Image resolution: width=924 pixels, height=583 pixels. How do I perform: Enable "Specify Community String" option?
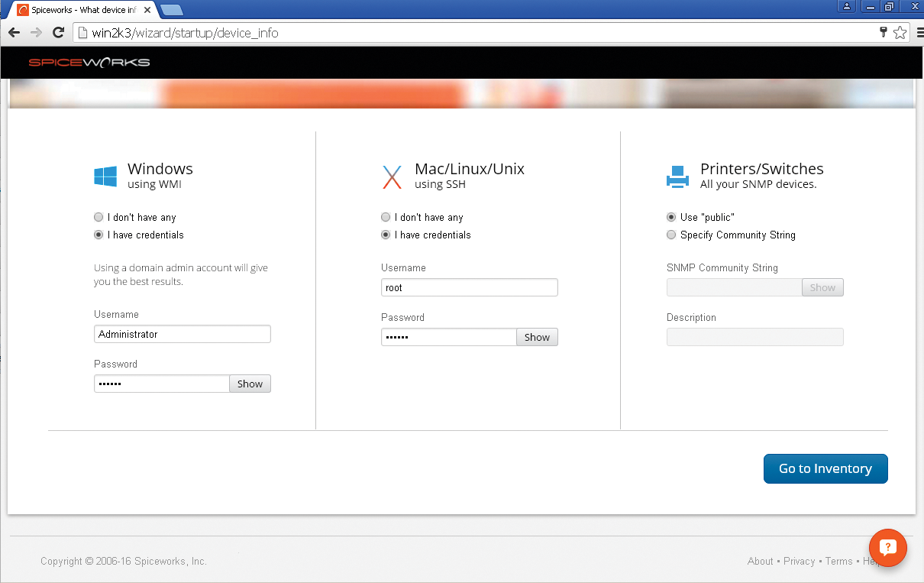tap(670, 235)
